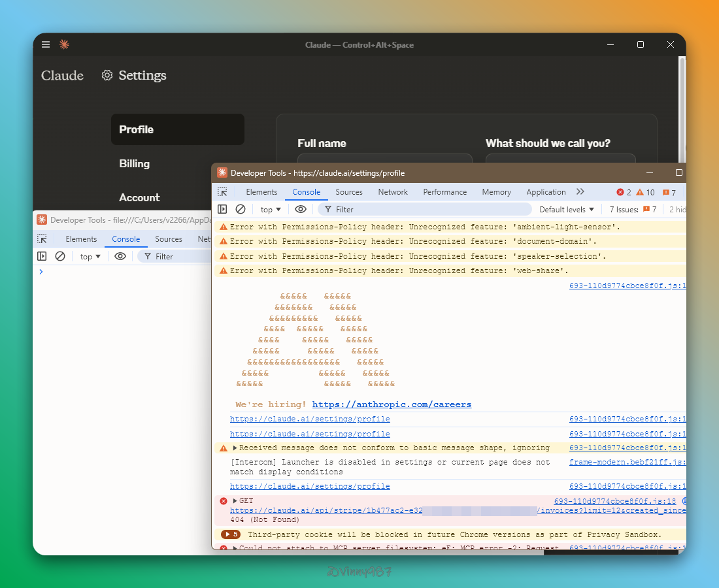Click the red error count badge showing 2

[x=624, y=192]
